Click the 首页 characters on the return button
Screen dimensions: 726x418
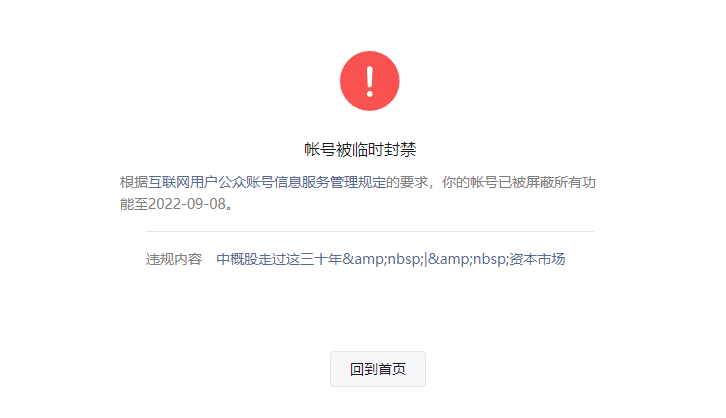(x=392, y=369)
